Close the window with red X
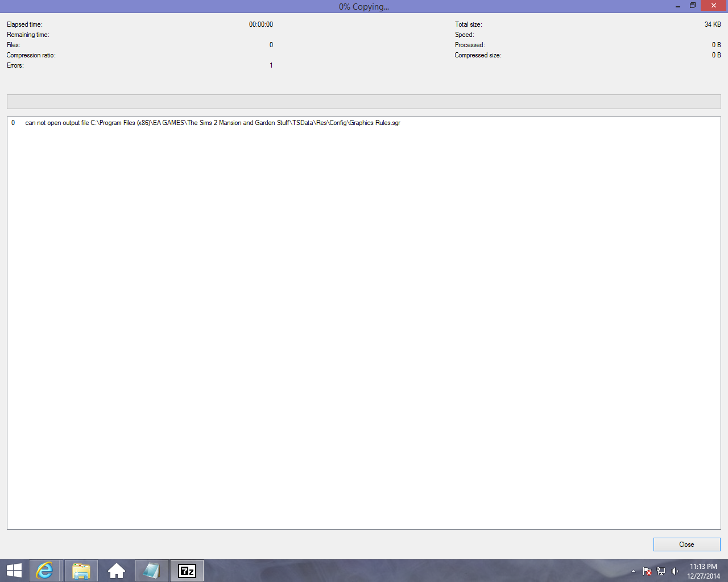 714,6
